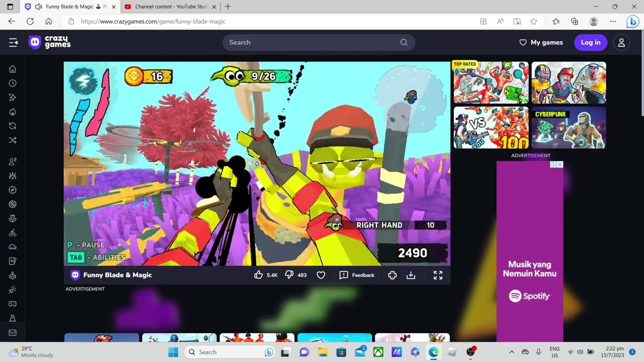This screenshot has height=362, width=644.
Task: Open Xbox app from the taskbar
Action: (x=378, y=352)
